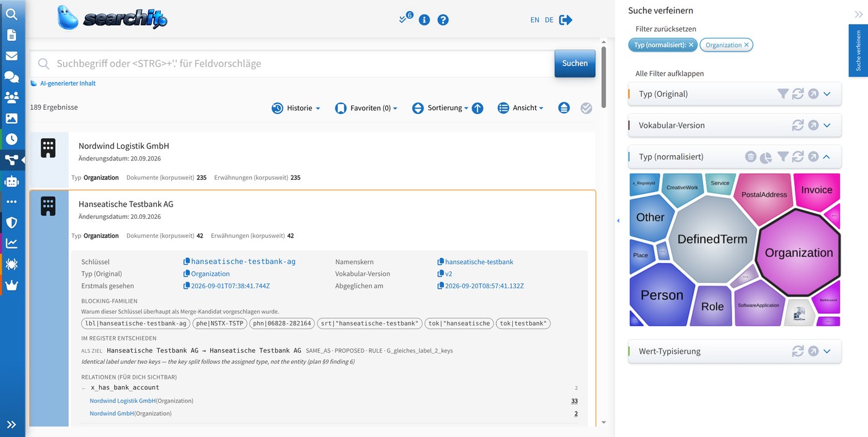Open the crown section in the sidebar
The width and height of the screenshot is (868, 437).
11,285
